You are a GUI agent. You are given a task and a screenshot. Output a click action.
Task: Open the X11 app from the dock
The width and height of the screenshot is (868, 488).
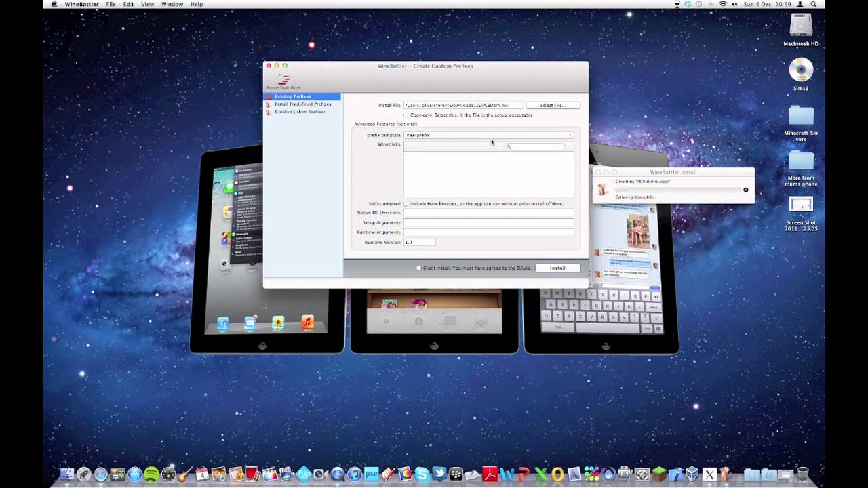[709, 474]
